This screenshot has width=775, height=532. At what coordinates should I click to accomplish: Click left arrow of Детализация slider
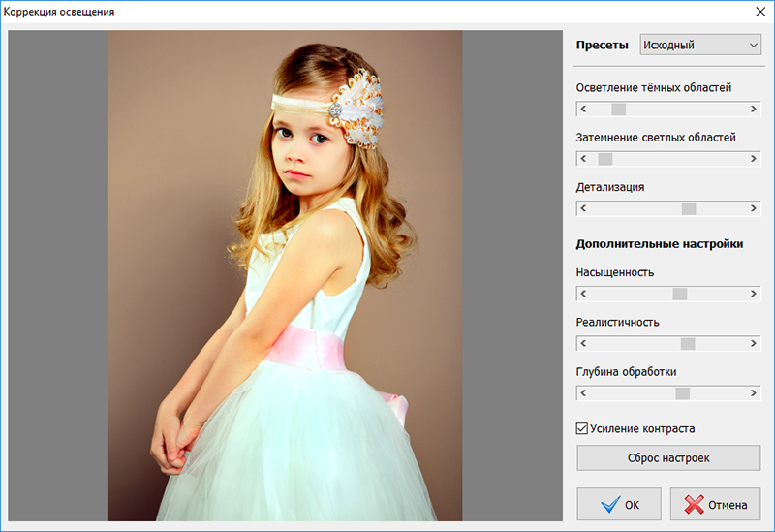click(584, 208)
